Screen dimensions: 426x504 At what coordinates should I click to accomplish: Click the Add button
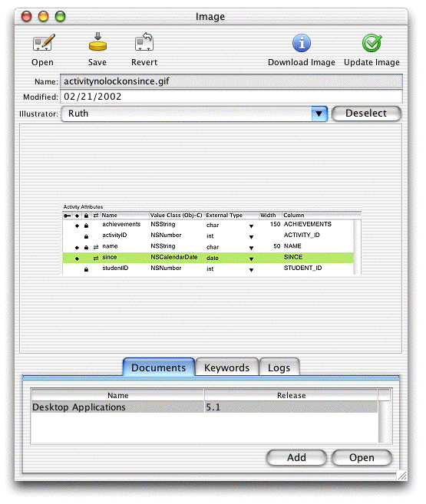tap(296, 457)
